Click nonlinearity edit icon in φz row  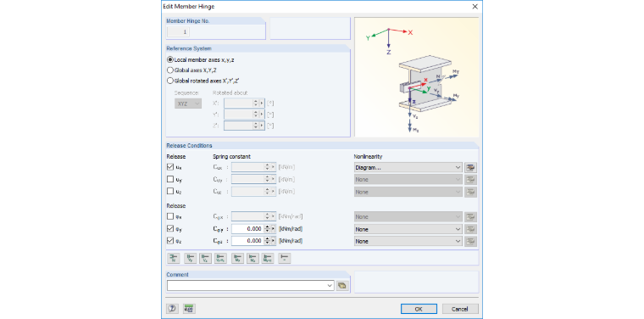click(470, 241)
